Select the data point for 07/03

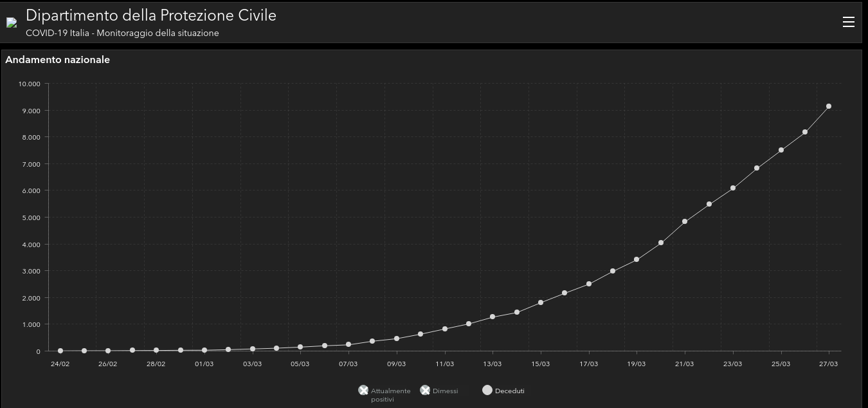[348, 344]
